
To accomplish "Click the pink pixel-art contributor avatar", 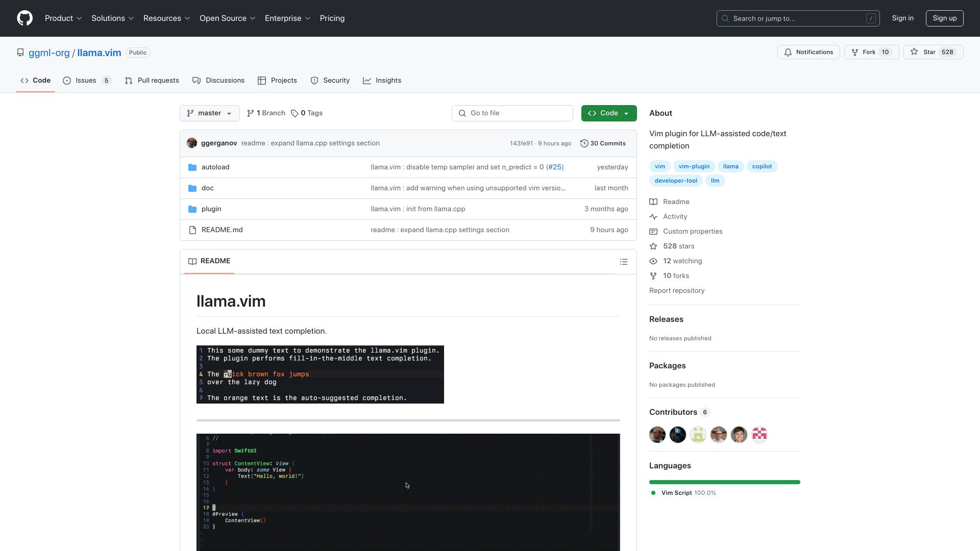I will coord(759,435).
